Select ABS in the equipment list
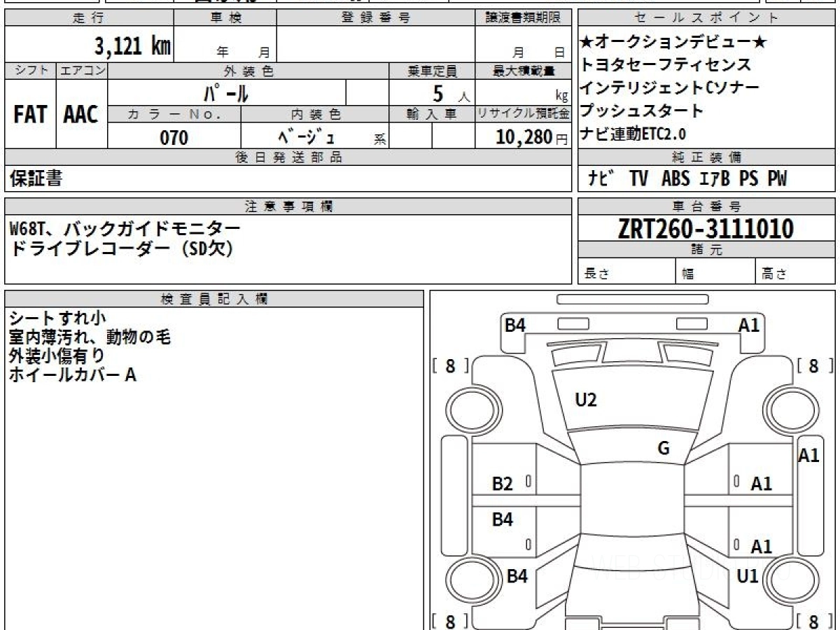The width and height of the screenshot is (840, 630). pyautogui.click(x=675, y=179)
